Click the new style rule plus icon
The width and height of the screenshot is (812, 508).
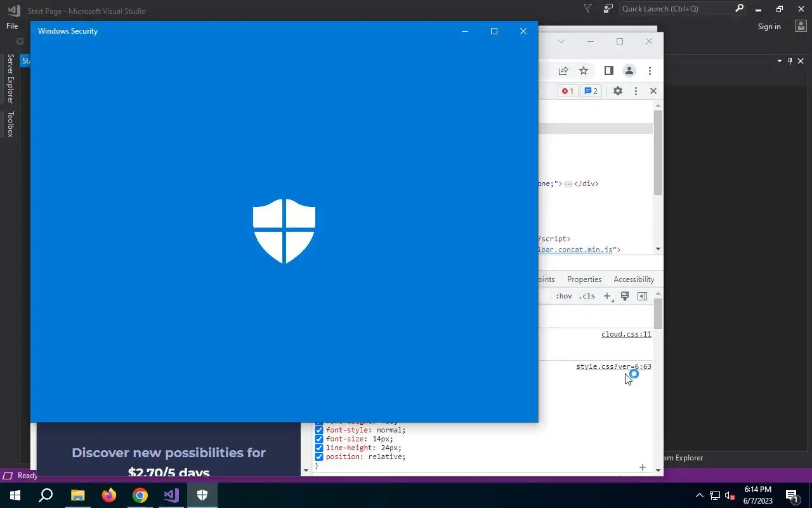(x=607, y=296)
